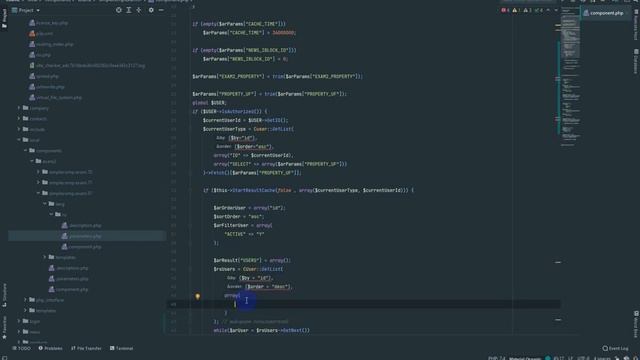
Task: Click the PHP 7.4 language level indicator
Action: pos(497,358)
